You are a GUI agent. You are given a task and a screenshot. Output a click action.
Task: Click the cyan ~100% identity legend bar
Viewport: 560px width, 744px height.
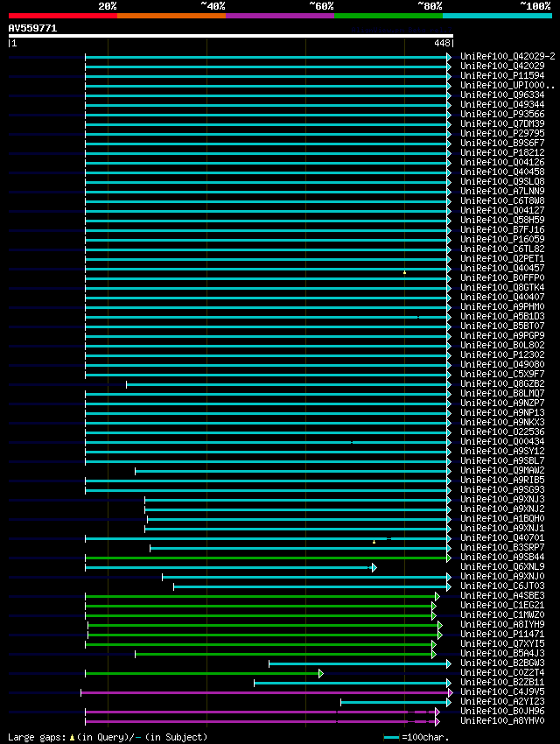point(497,16)
